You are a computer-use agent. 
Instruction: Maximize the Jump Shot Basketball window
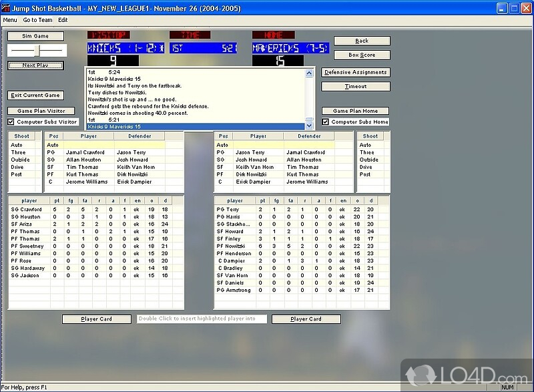(514, 9)
